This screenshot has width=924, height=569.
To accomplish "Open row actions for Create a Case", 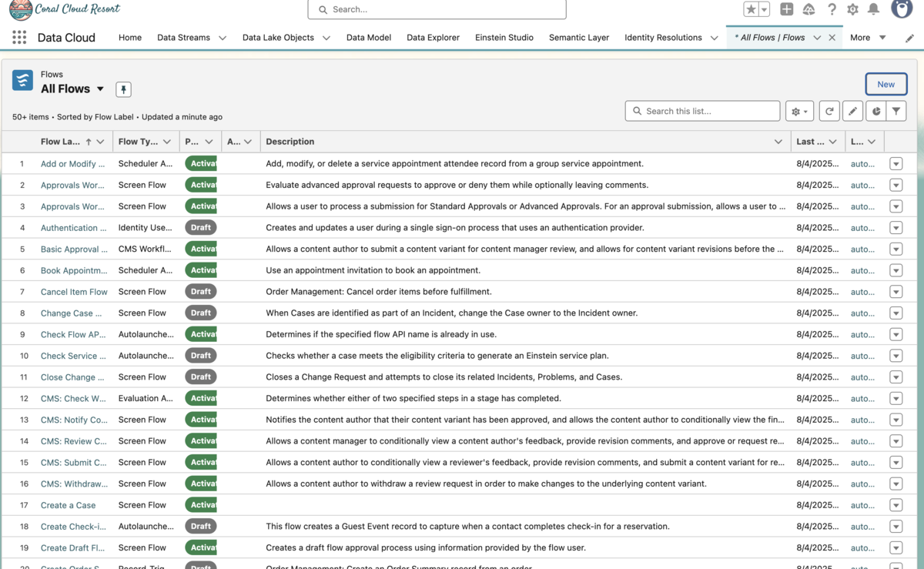I will (896, 505).
